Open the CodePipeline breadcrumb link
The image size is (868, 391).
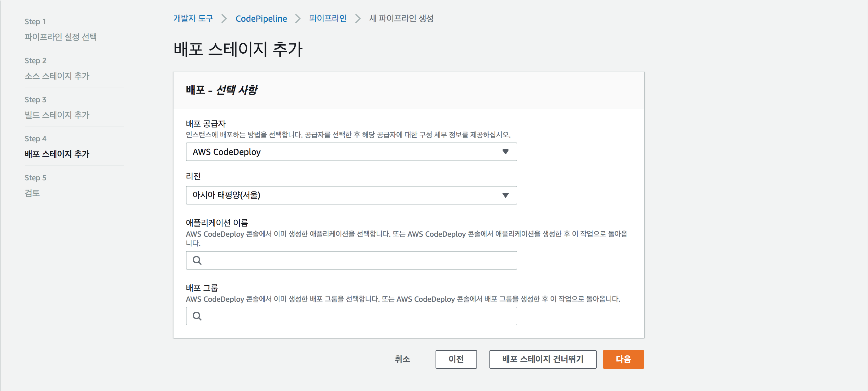261,19
